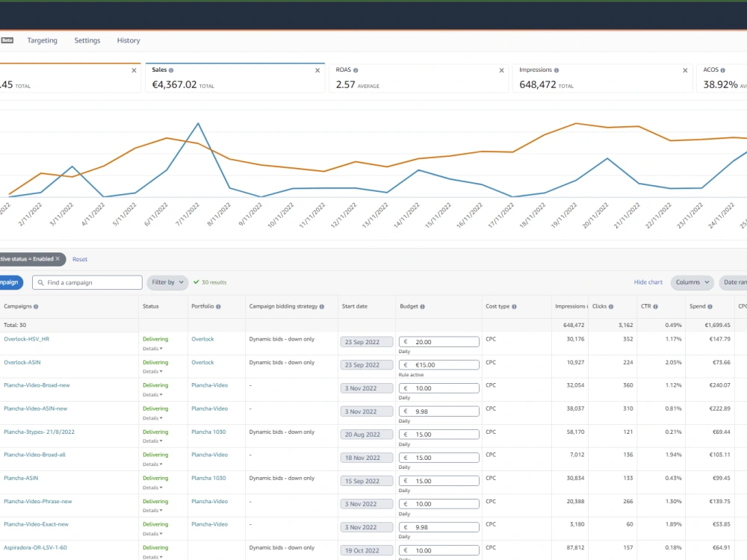Screen dimensions: 747x560
Task: Select the ROAS metric card
Action: pyautogui.click(x=419, y=78)
